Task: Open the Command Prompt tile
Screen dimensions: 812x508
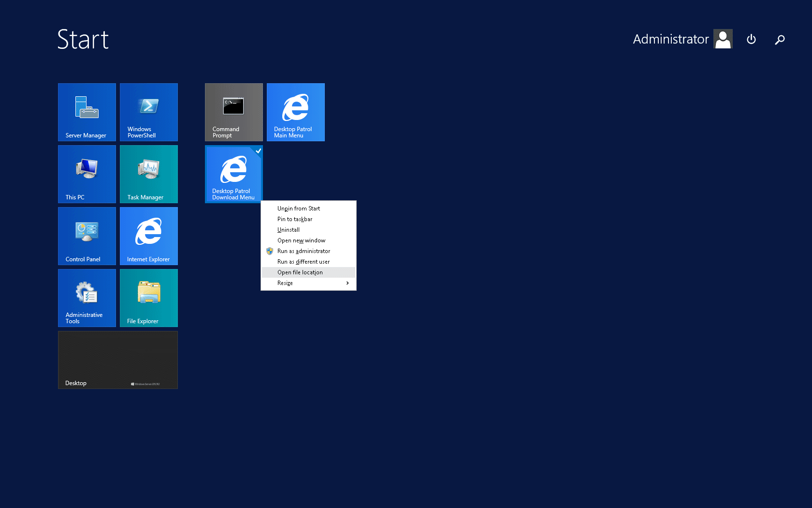Action: (234, 112)
